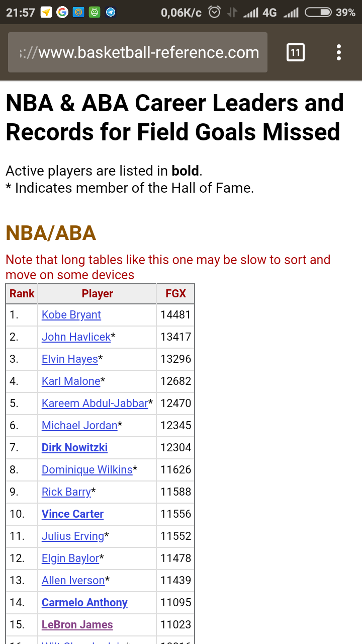Screen dimensions: 362x644
Task: Go to Michael Jordan's page
Action: point(79,426)
